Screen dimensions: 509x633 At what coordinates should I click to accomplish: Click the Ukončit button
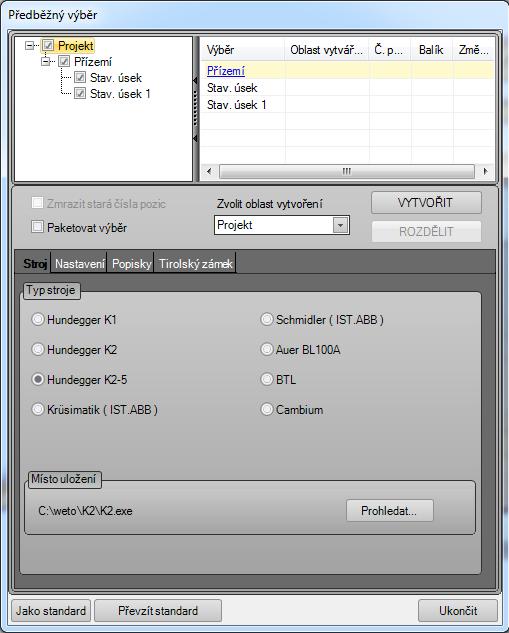(x=458, y=610)
